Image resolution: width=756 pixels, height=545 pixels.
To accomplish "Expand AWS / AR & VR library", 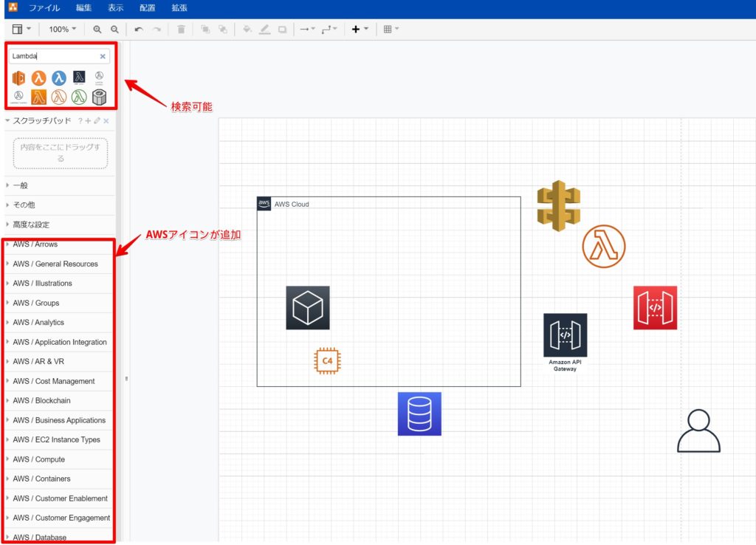I will 58,362.
